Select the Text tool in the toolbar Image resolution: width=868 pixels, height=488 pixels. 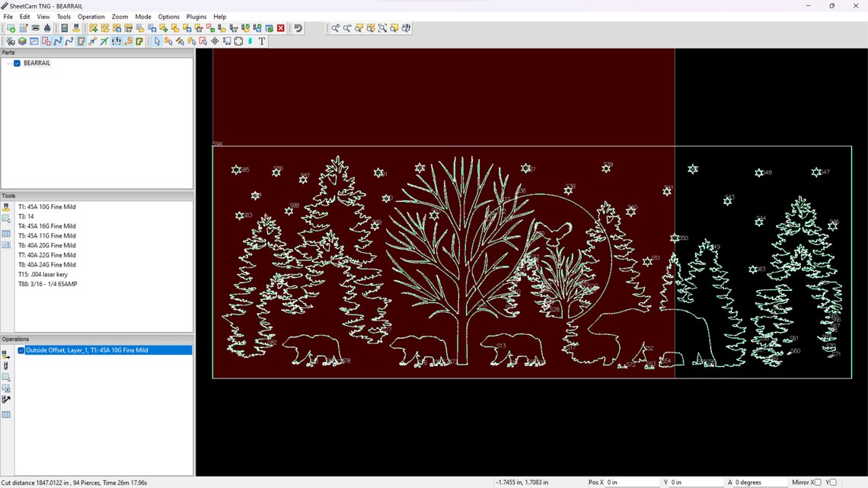(x=261, y=41)
